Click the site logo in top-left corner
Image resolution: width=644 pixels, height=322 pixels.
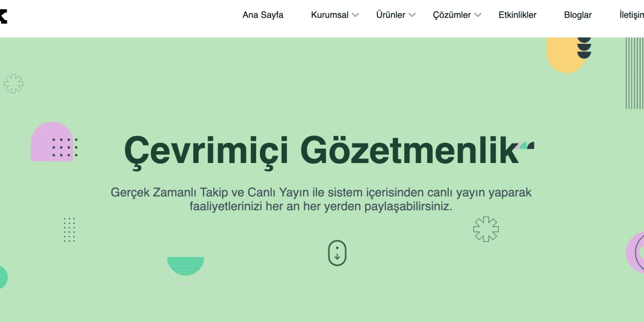(x=3, y=15)
